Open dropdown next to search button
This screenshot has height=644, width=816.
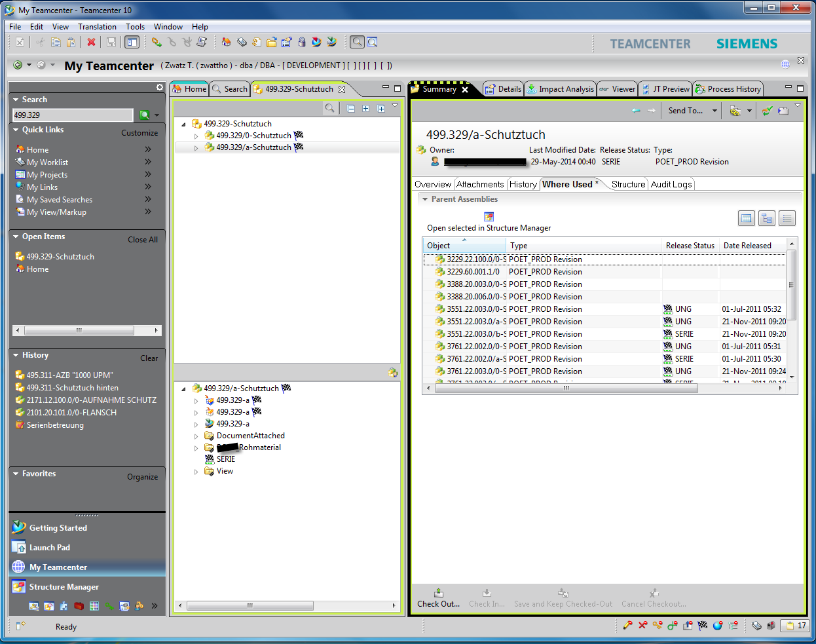click(x=157, y=115)
